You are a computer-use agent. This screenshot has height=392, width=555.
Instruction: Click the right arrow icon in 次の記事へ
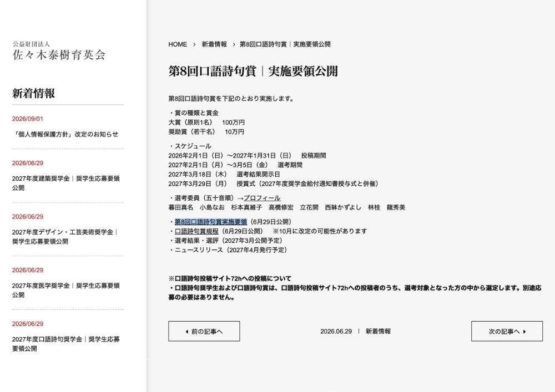coord(524,332)
